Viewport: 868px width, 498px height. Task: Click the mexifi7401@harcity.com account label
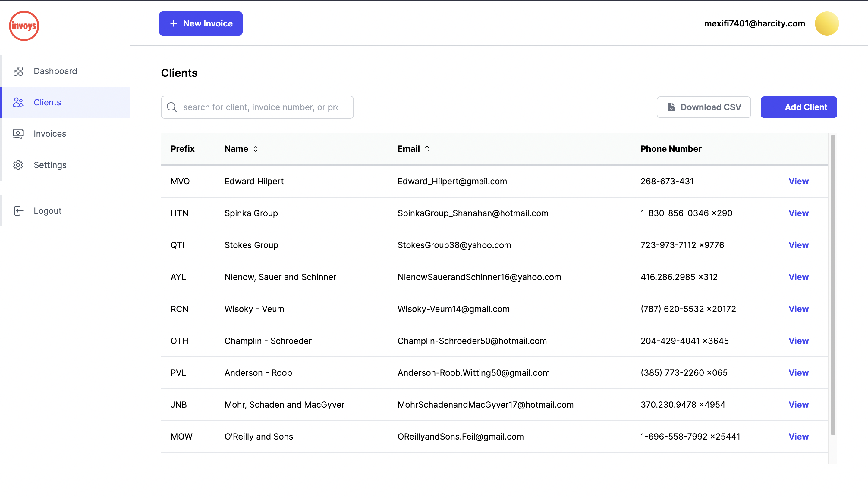[754, 23]
